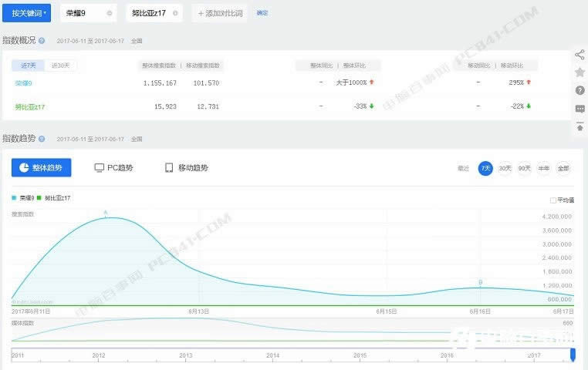588x370 pixels.
Task: Click the 努比亚z17 keyword link in table
Action: point(29,107)
